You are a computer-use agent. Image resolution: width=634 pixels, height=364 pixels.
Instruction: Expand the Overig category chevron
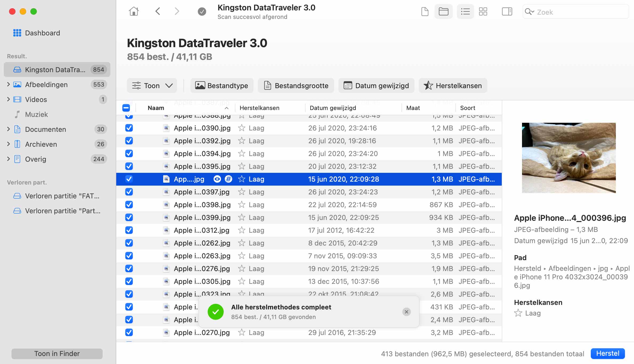(x=8, y=159)
